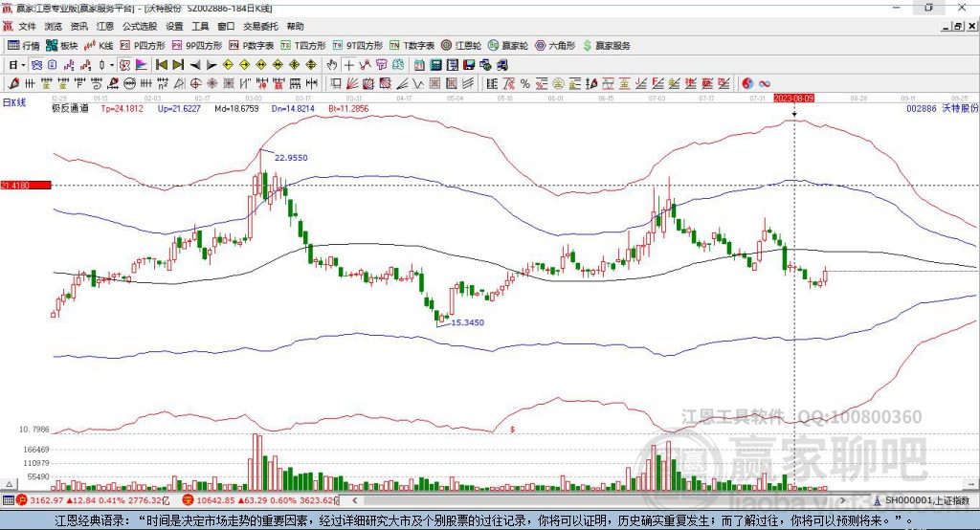Click the 002886 沃特股份 stock label
This screenshot has height=530, width=980.
(942, 109)
